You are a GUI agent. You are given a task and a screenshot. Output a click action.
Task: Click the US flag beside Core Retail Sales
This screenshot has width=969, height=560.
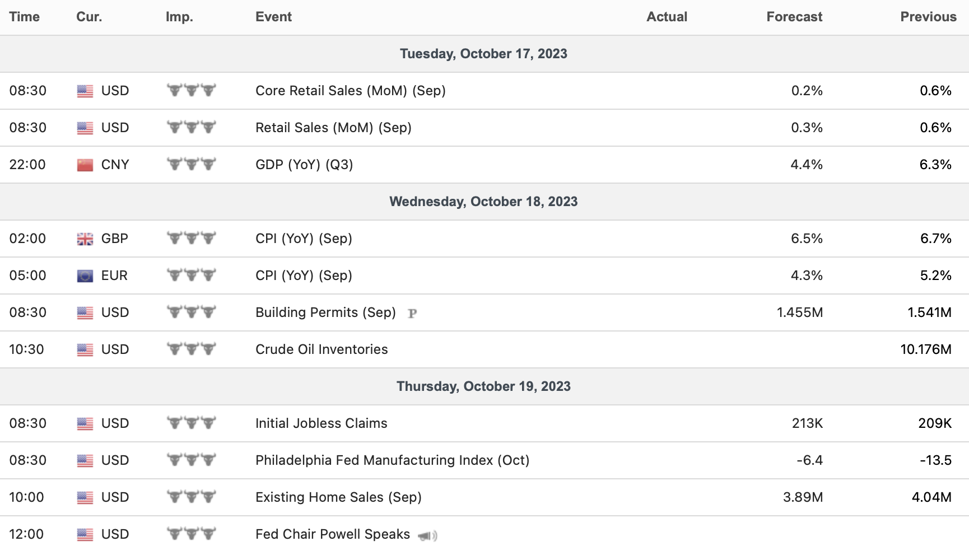(x=85, y=91)
